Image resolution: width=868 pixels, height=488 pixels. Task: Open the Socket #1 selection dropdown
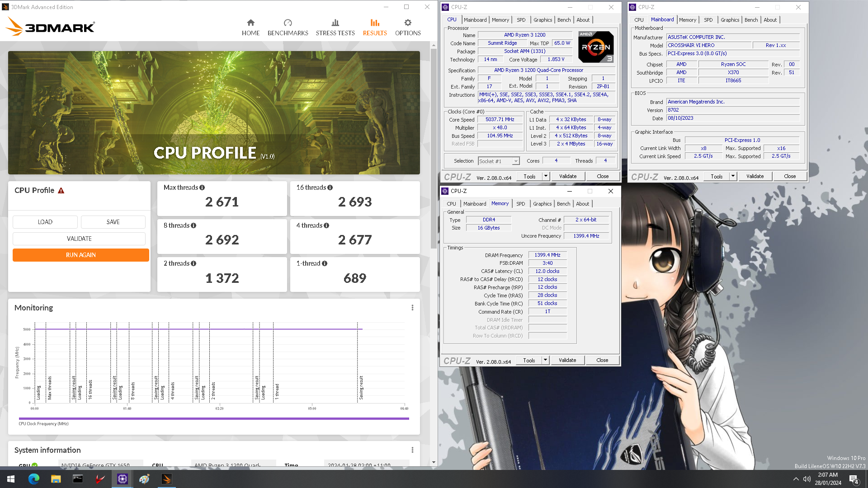pyautogui.click(x=499, y=161)
